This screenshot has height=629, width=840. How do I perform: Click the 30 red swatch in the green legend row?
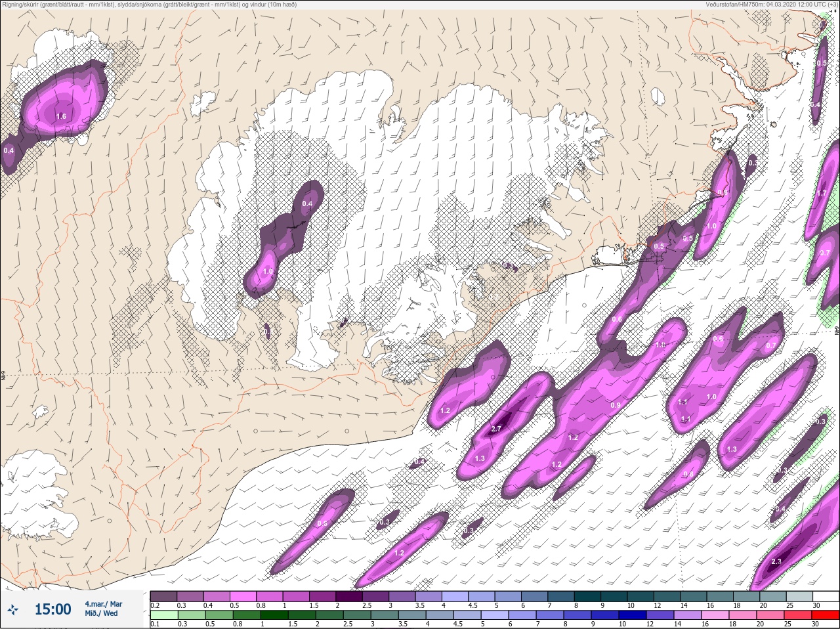[x=826, y=616]
